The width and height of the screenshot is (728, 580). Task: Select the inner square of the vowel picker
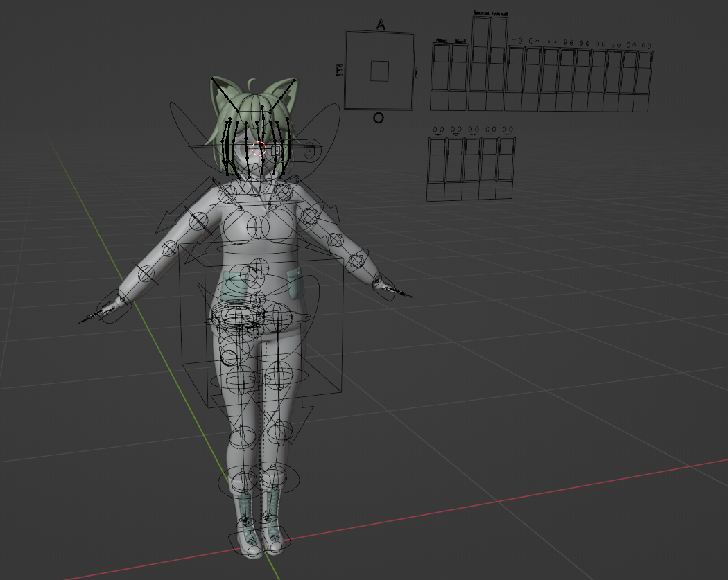tap(379, 70)
